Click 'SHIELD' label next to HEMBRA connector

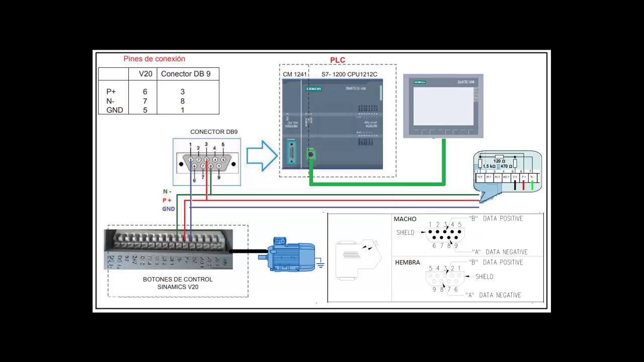pyautogui.click(x=485, y=277)
